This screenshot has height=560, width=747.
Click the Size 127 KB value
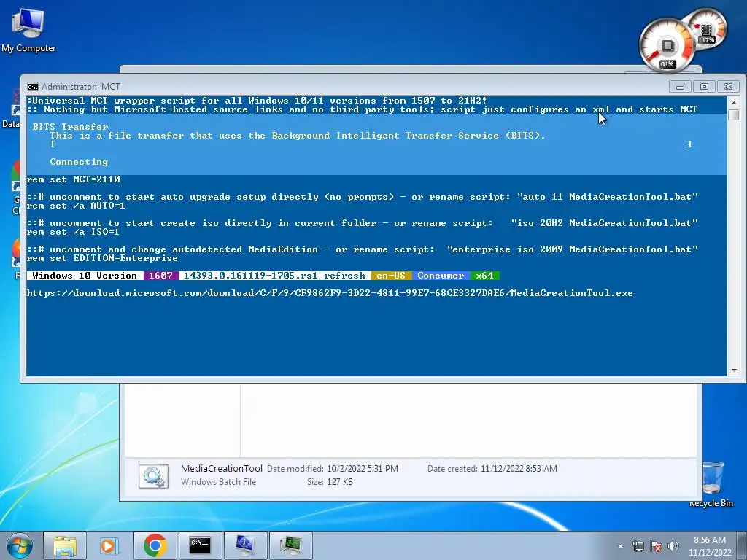tap(340, 482)
